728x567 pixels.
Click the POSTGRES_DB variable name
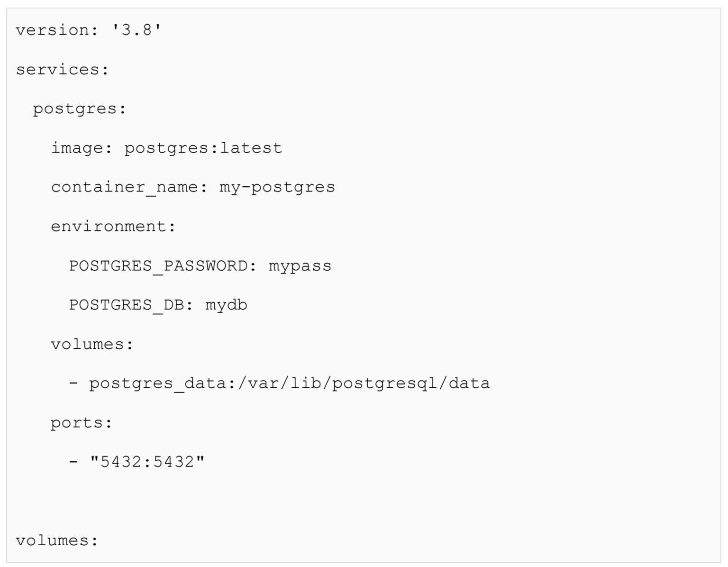click(127, 305)
